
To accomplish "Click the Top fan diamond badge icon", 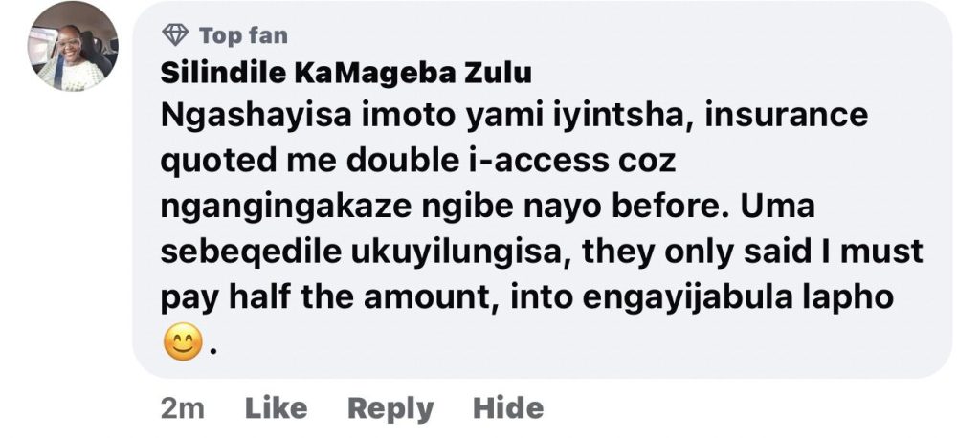I will coord(175,35).
